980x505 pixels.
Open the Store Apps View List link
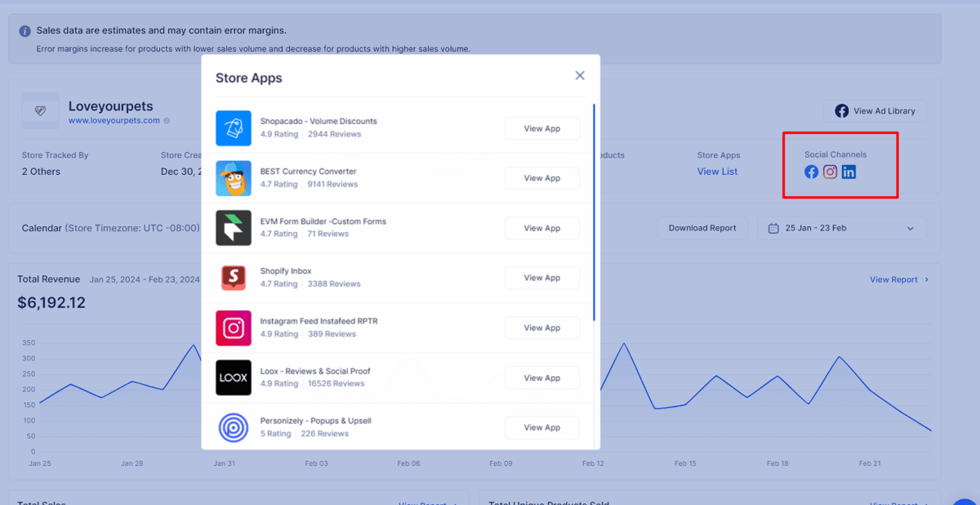point(717,172)
